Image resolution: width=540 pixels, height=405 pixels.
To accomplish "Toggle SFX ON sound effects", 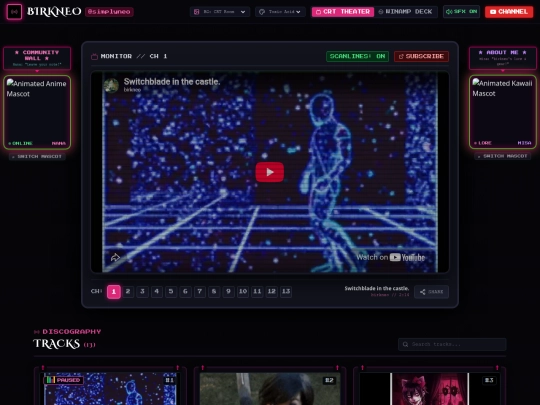I will (461, 12).
